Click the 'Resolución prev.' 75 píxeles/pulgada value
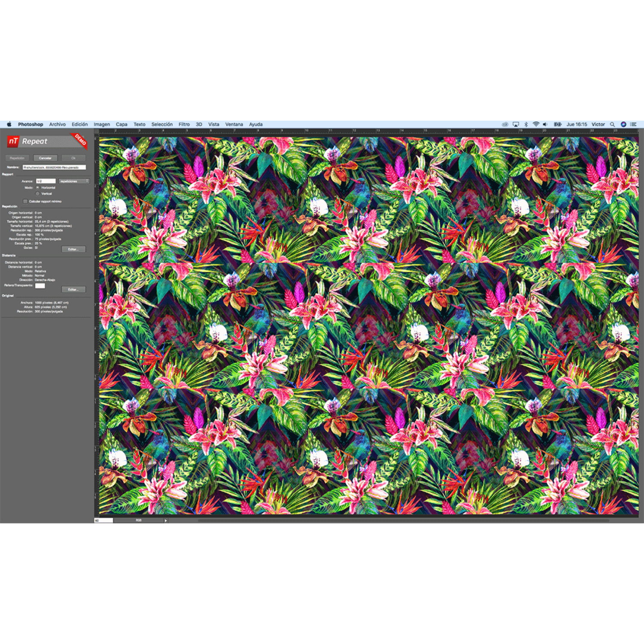 click(48, 239)
